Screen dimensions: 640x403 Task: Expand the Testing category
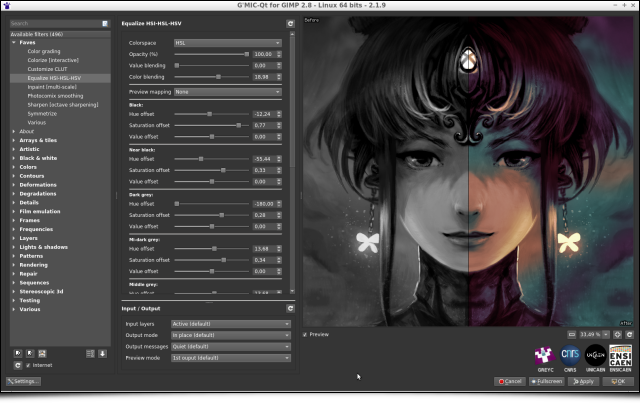click(14, 301)
